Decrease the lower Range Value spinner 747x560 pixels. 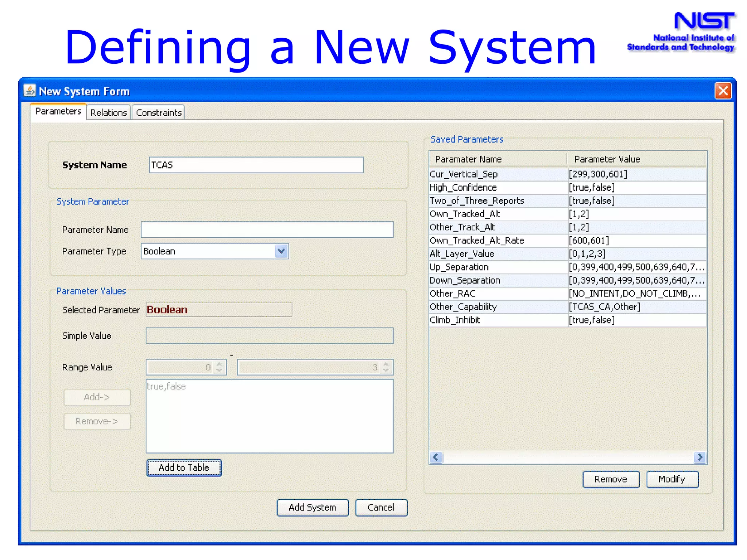pos(219,370)
